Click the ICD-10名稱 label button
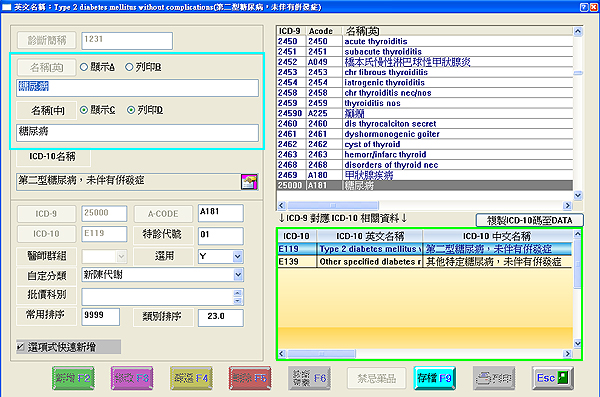This screenshot has height=397, width=600. tap(53, 157)
